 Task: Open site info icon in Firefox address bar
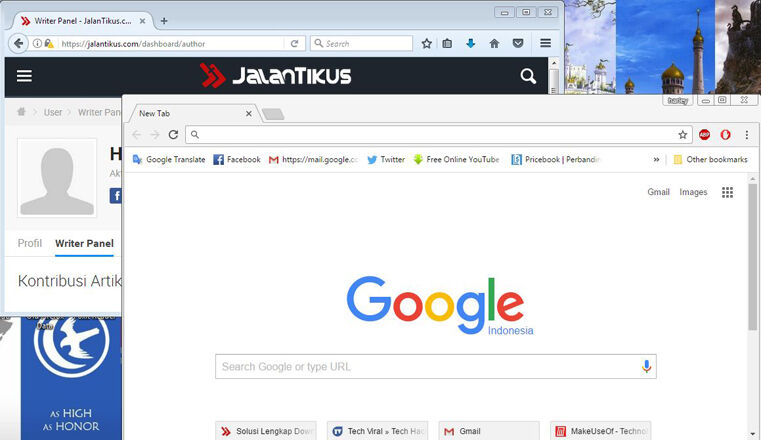(x=37, y=44)
